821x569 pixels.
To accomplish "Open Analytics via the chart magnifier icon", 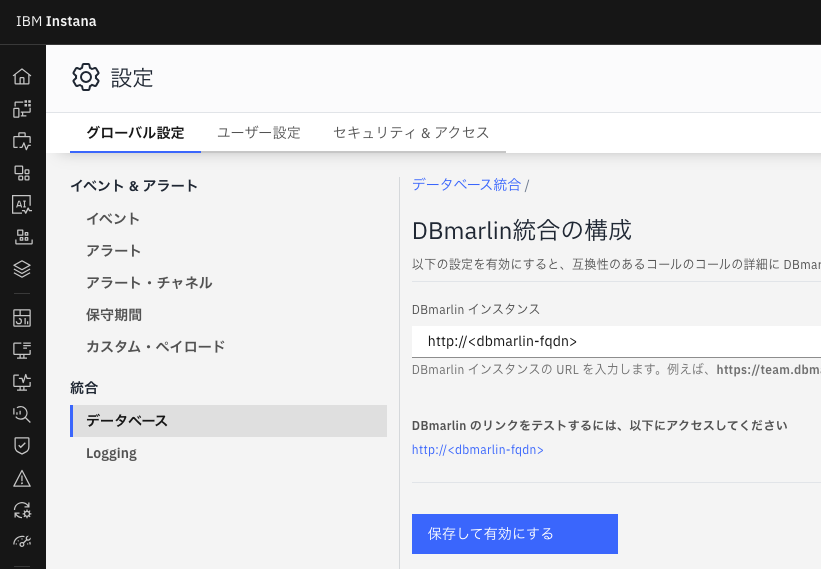I will 22,414.
